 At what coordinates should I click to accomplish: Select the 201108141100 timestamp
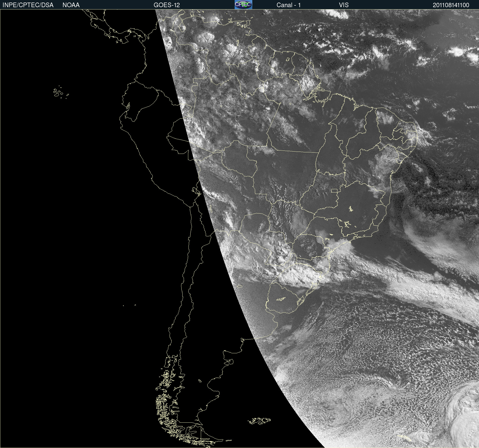(x=451, y=5)
